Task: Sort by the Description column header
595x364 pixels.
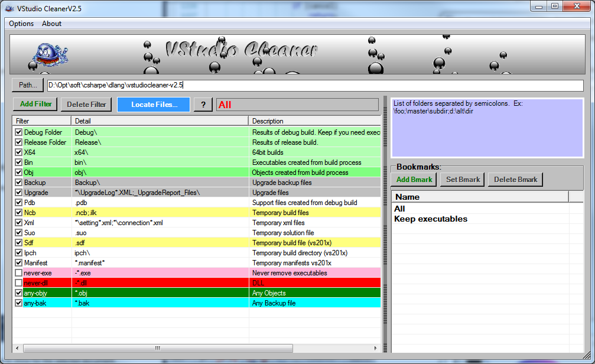Action: click(314, 121)
